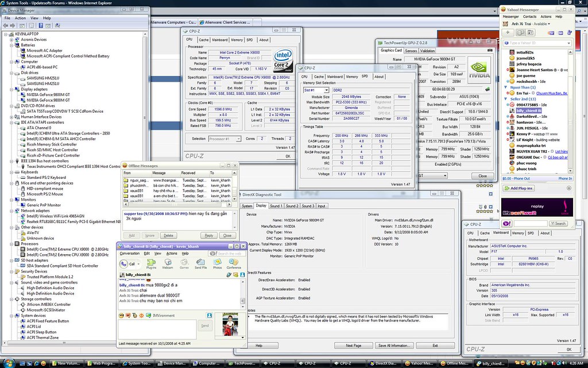Viewport: 588px width, 368px height.
Task: Open the Type a Yahoo! ID dropdown arrow
Action: [568, 43]
